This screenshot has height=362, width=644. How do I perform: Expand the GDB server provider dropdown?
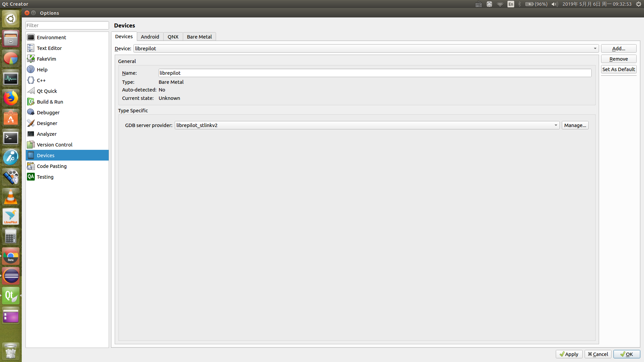coord(556,125)
